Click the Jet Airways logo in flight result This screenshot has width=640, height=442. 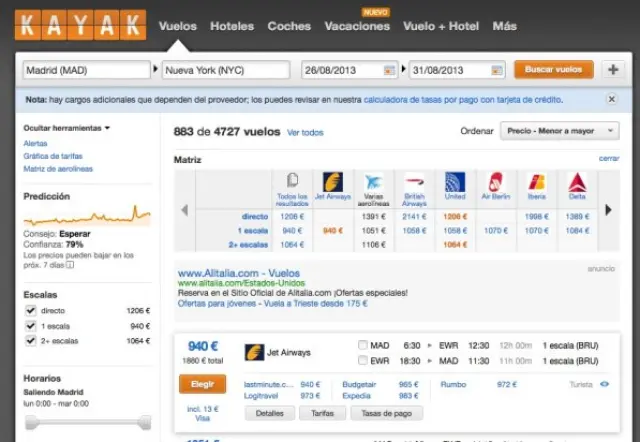[x=254, y=353]
